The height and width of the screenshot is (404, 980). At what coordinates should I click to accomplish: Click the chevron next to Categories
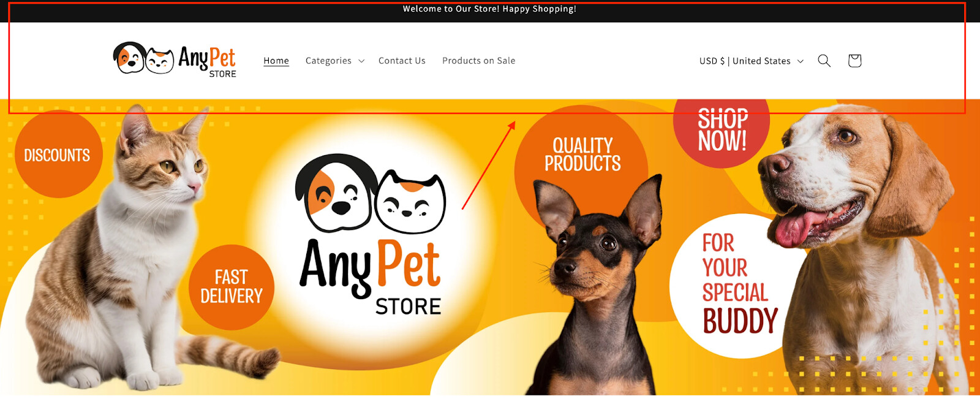coord(361,61)
